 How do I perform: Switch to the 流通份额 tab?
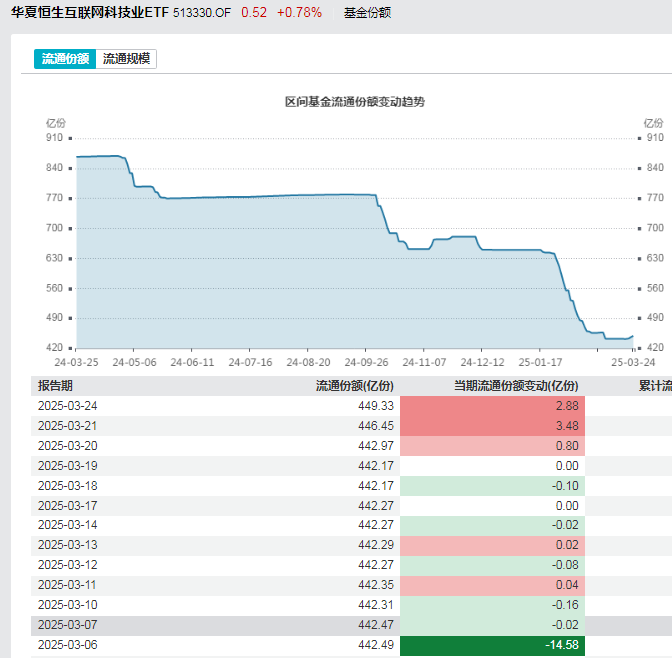pos(65,59)
